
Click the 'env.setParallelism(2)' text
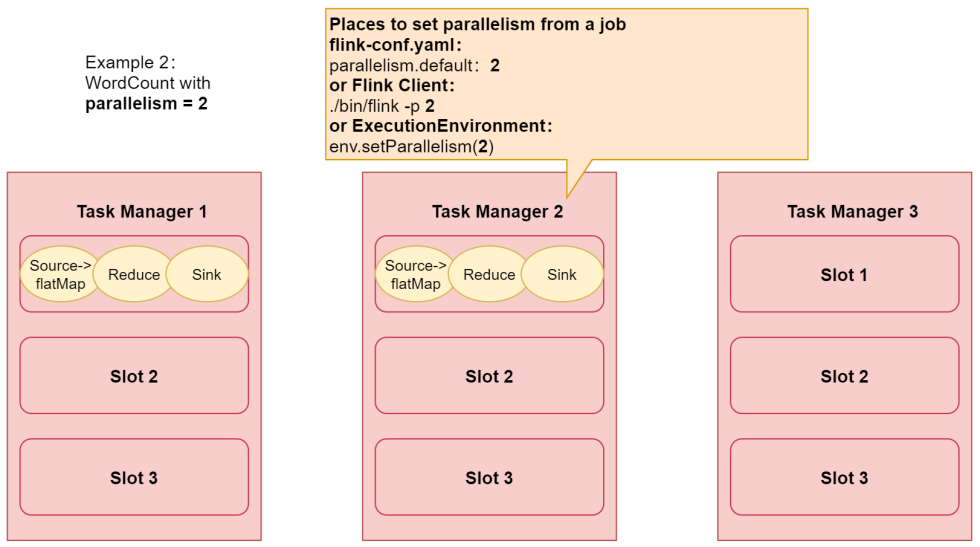click(x=411, y=147)
